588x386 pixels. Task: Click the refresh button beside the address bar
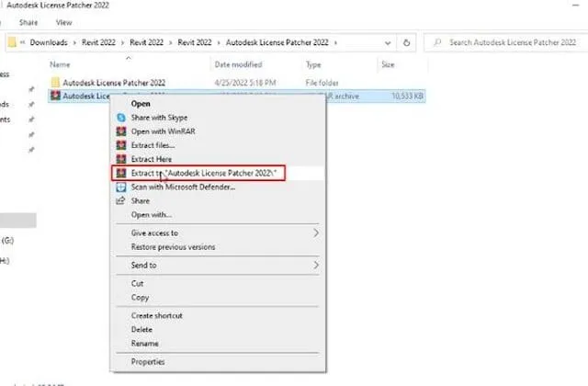pos(406,42)
